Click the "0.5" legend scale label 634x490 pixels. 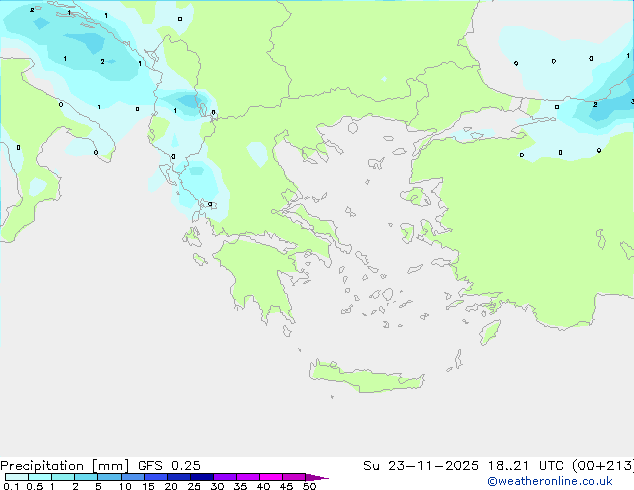(x=35, y=486)
